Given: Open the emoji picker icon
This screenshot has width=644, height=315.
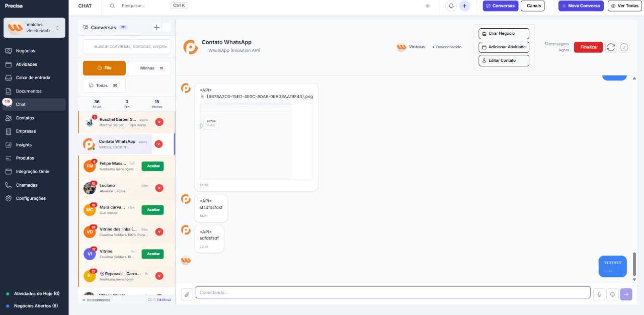Looking at the screenshot, I should (612, 294).
